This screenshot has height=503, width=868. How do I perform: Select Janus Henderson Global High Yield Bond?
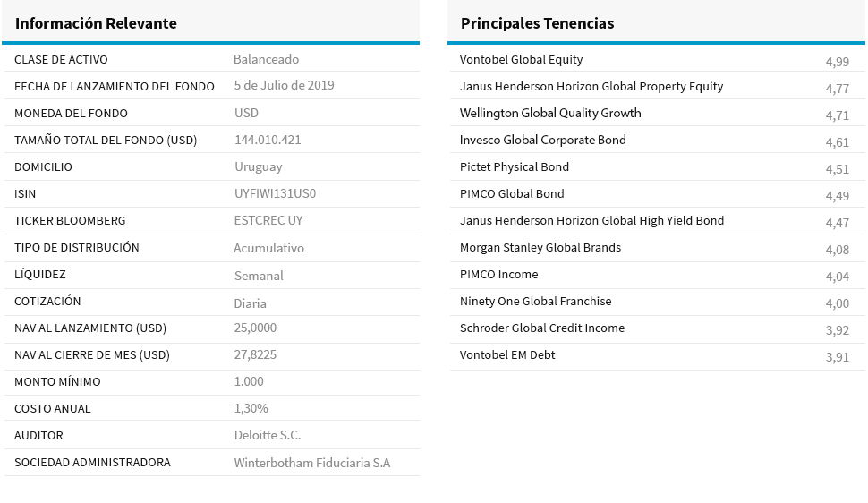point(591,221)
